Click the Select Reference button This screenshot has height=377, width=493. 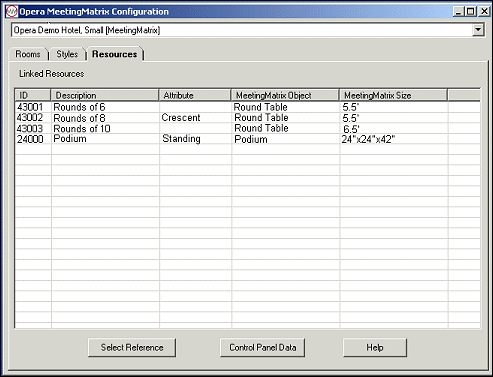coord(132,348)
